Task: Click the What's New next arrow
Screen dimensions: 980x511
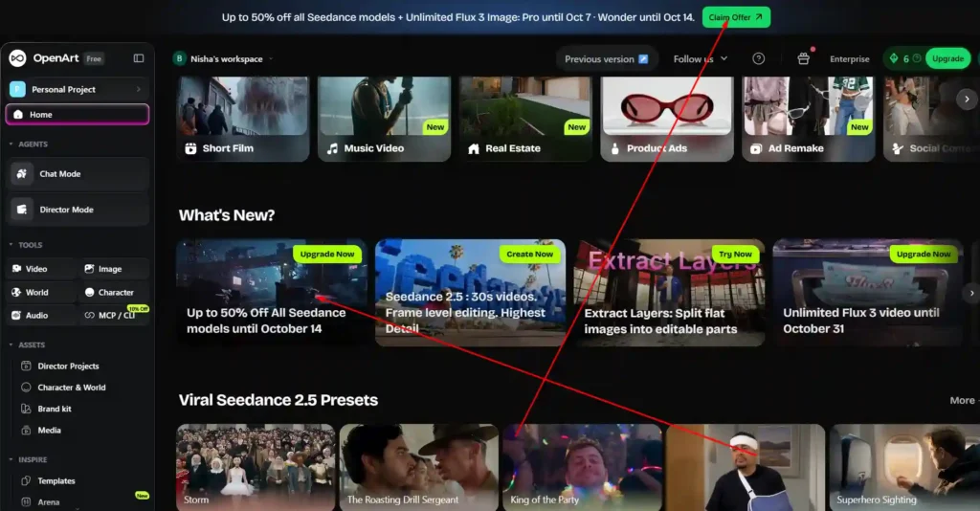Action: [971, 293]
